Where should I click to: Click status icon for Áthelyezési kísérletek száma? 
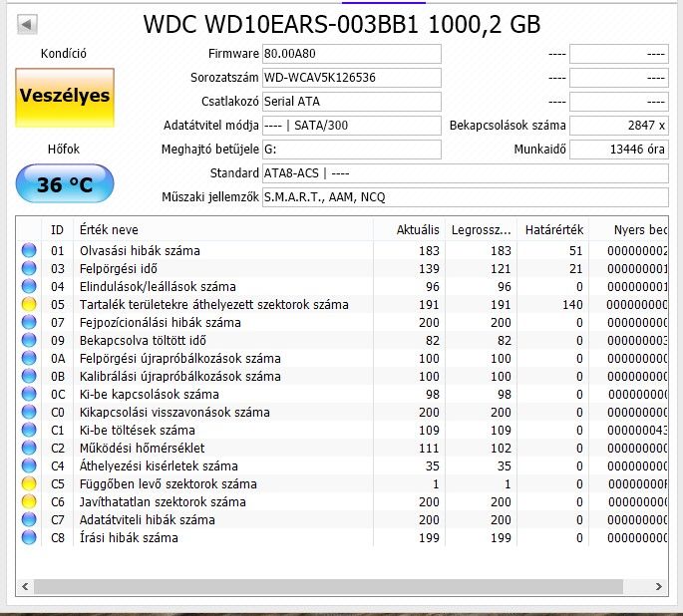point(29,465)
